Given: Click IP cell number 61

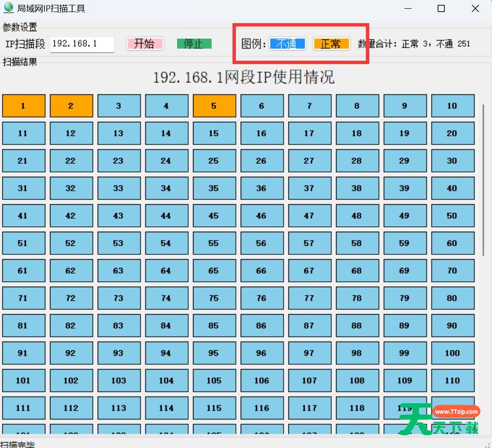Looking at the screenshot, I should [x=24, y=271].
